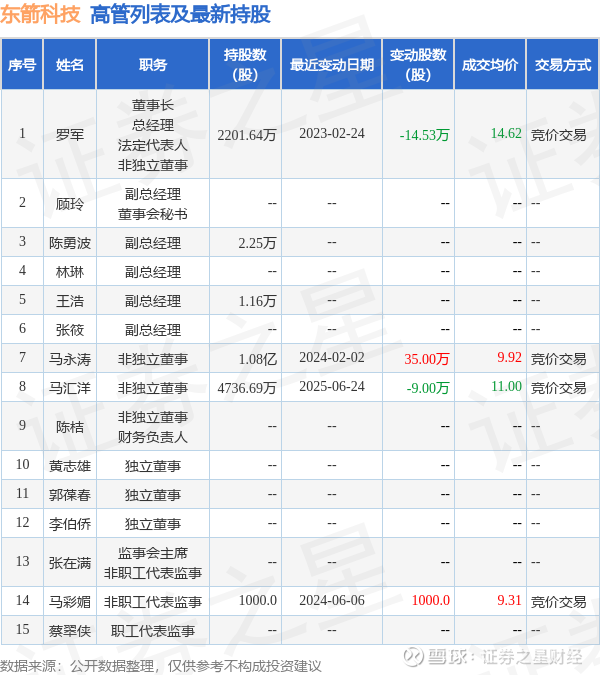The height and width of the screenshot is (675, 600).
Task: Select the 序号 column header
Action: click(22, 65)
